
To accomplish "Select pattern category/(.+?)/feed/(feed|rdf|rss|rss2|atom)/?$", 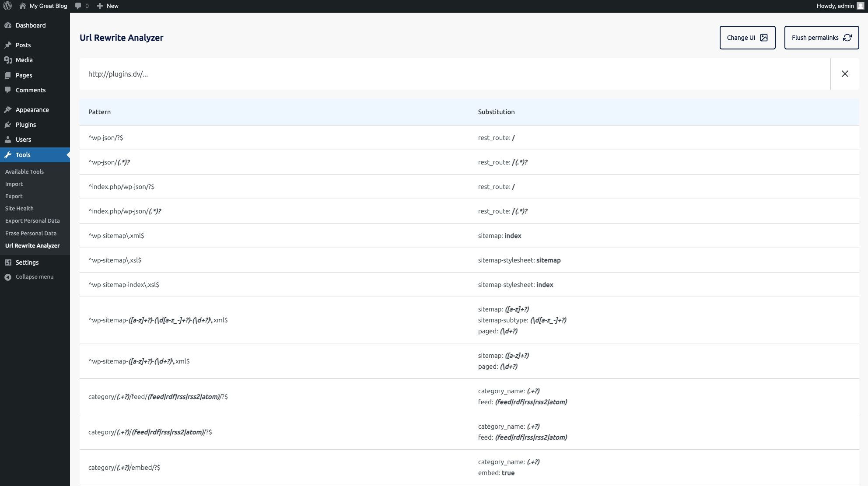I will (158, 397).
